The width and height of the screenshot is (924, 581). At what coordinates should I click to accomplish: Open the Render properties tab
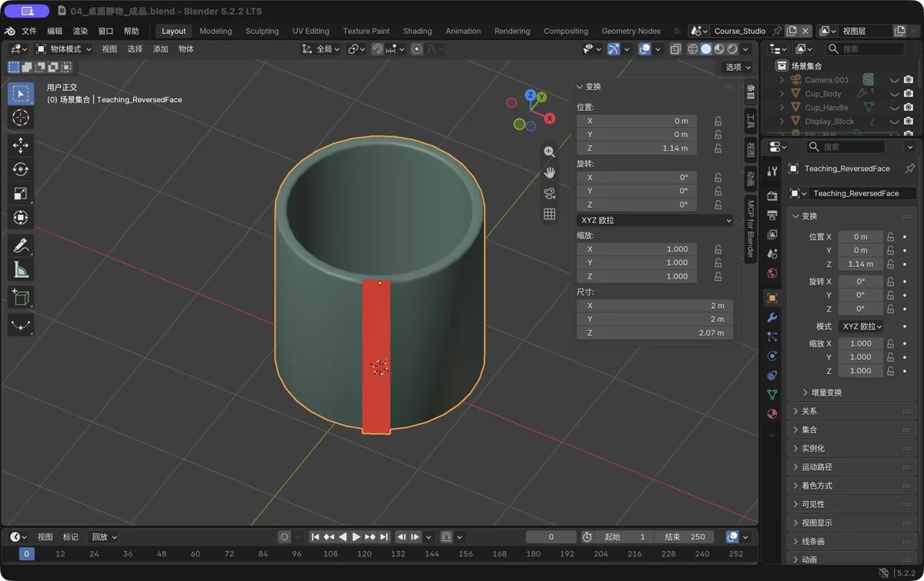pyautogui.click(x=772, y=196)
